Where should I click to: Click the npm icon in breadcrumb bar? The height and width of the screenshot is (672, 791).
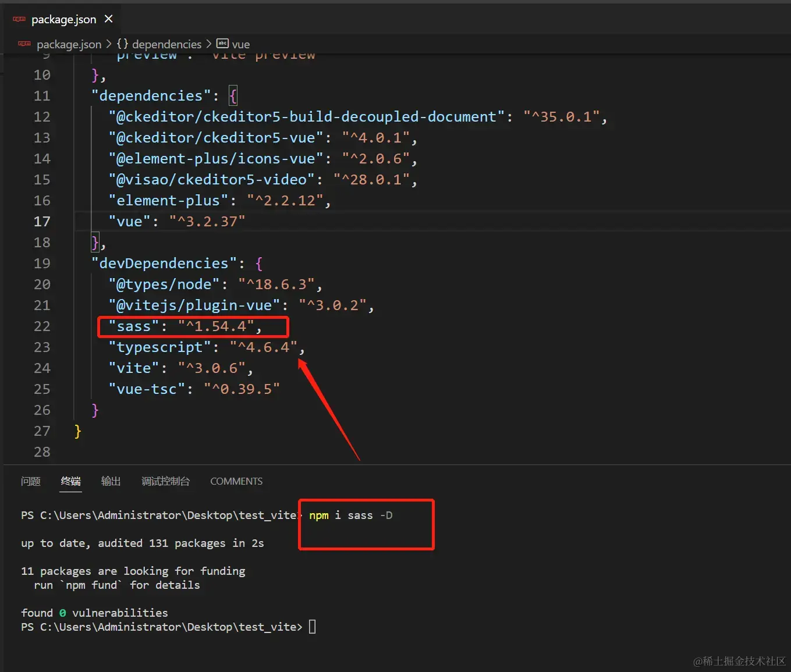click(24, 44)
